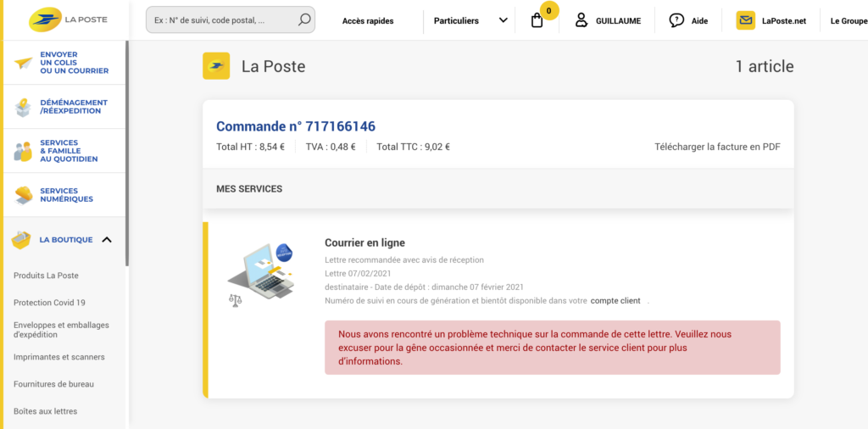Image resolution: width=868 pixels, height=429 pixels.
Task: Click the Déménagement box icon
Action: [x=23, y=107]
